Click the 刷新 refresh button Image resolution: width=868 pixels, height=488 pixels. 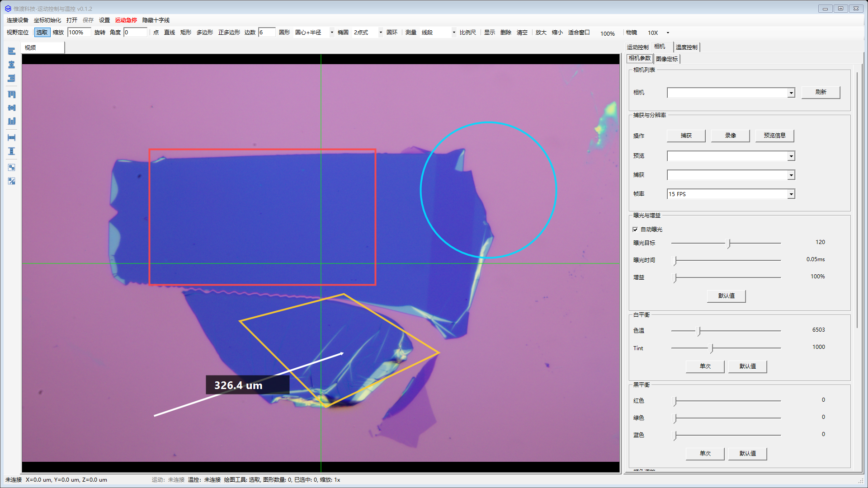pyautogui.click(x=821, y=92)
